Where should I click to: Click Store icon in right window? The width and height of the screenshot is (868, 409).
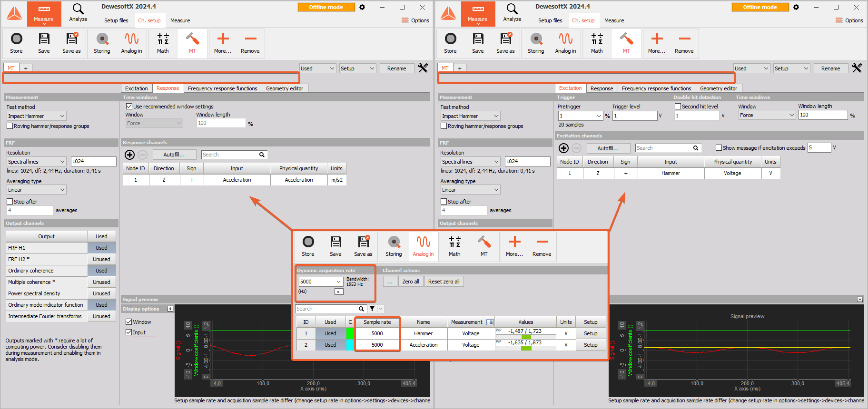coord(451,43)
